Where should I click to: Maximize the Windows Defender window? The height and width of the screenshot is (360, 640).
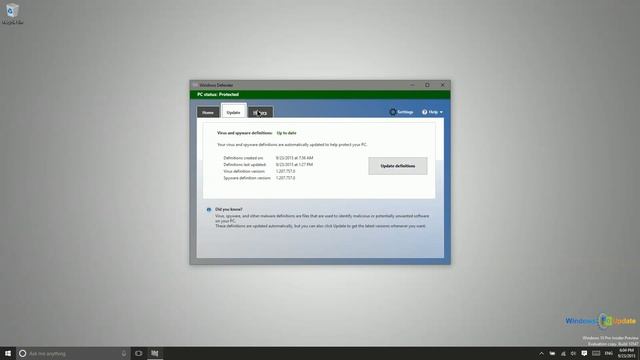[427, 85]
